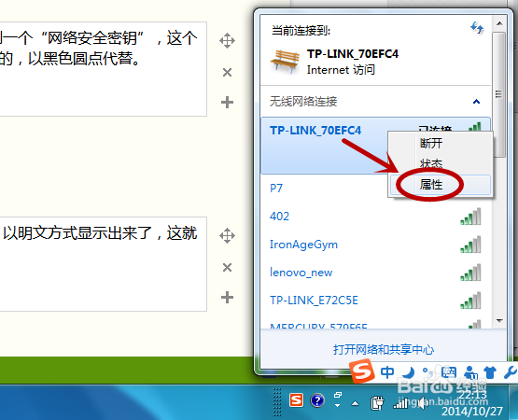Select the lenovo_new wireless network

coord(375,273)
